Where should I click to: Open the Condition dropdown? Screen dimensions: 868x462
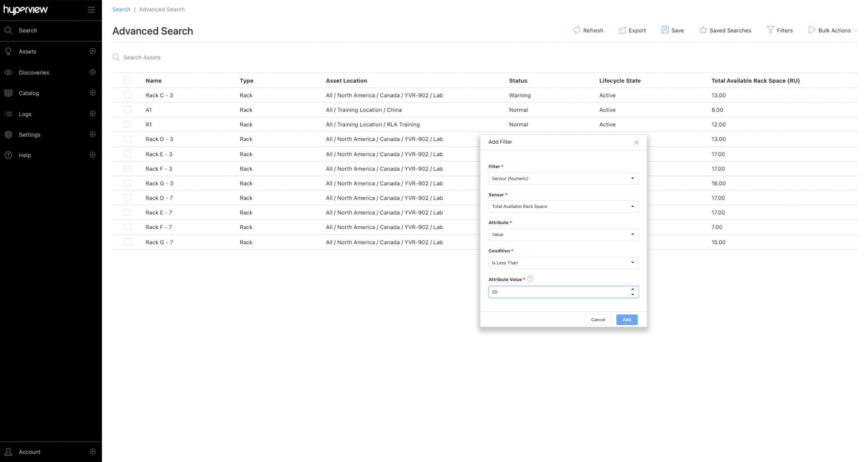(563, 263)
